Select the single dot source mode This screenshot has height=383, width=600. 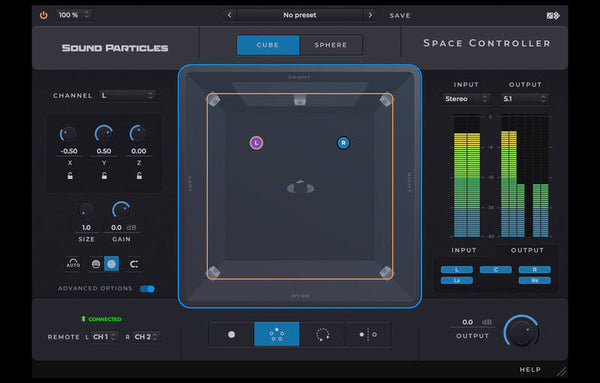(232, 334)
